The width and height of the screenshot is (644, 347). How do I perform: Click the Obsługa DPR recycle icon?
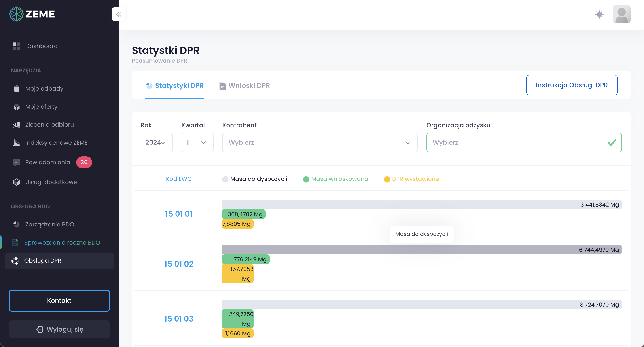[15, 261]
